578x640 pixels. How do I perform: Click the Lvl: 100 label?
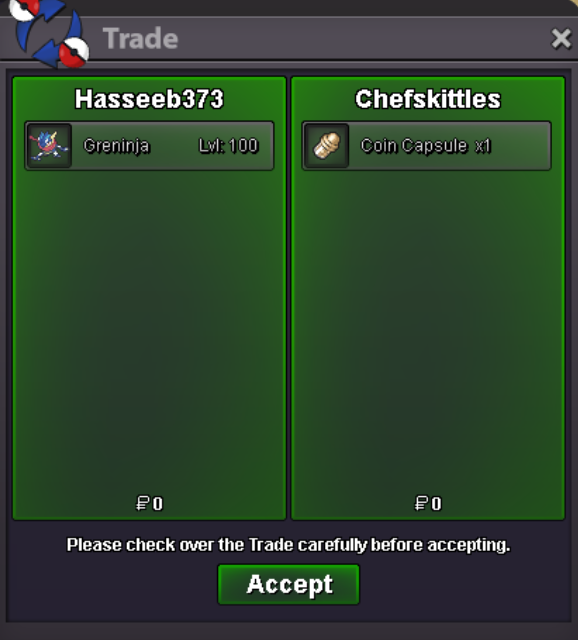pos(229,146)
